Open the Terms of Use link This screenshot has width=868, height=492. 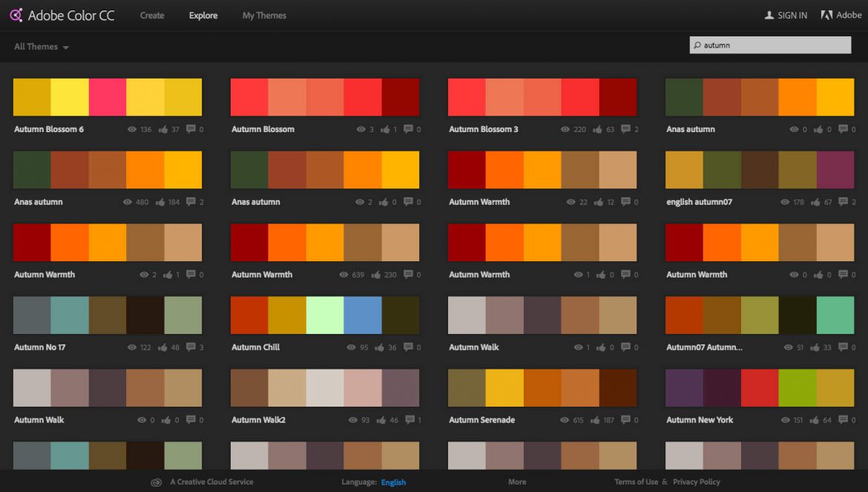click(636, 482)
